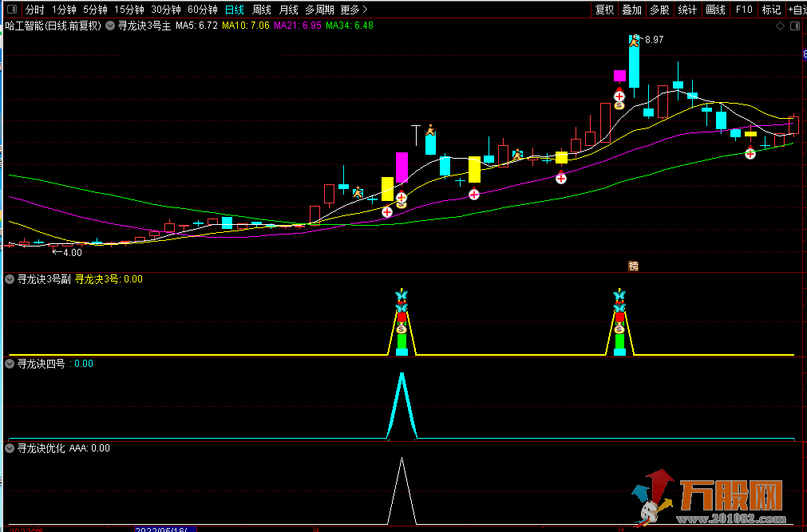Toggle the side panel icon at top-right
This screenshot has height=532, width=807.
click(x=795, y=26)
